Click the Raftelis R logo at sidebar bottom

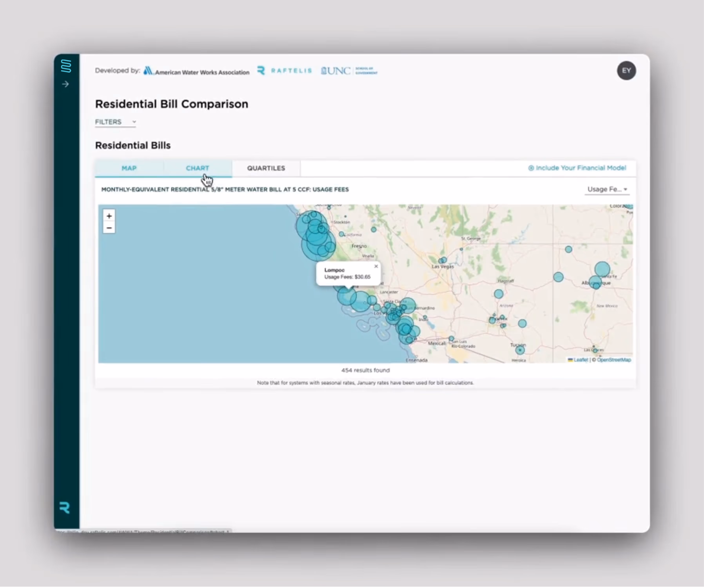coord(65,508)
